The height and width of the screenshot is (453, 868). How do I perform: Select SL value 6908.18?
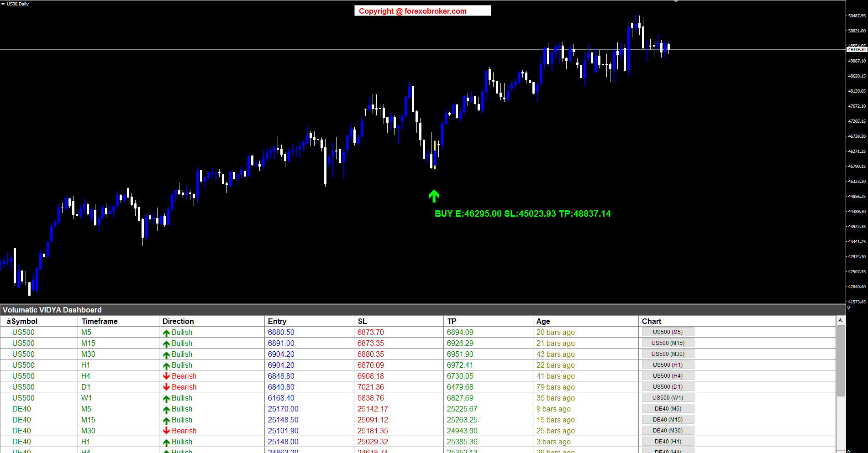370,376
